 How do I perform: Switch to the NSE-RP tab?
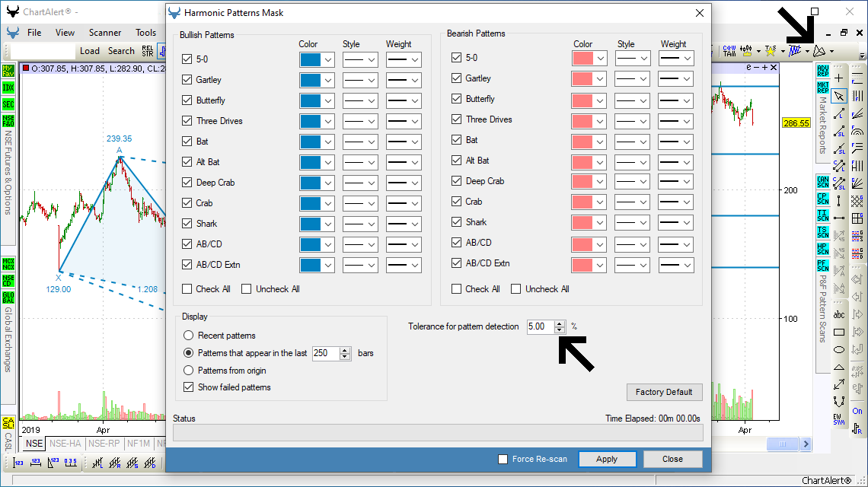pos(104,444)
